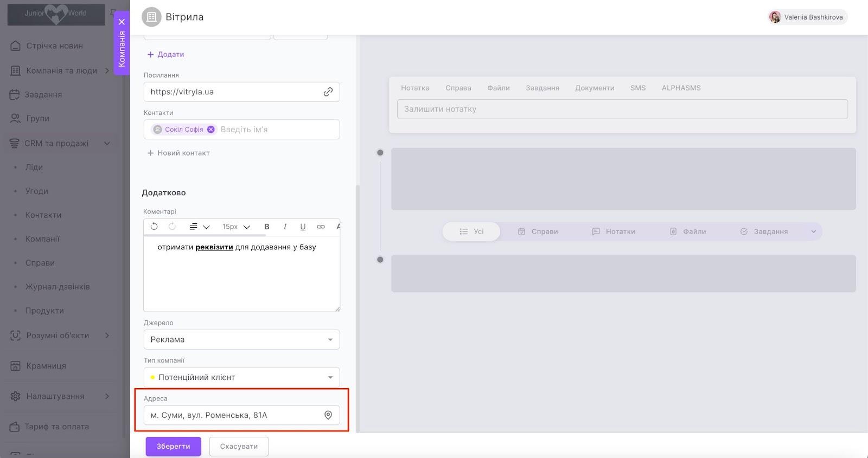Click the Залишити нотатку input field
Viewport: 868px width, 458px height.
(x=622, y=109)
